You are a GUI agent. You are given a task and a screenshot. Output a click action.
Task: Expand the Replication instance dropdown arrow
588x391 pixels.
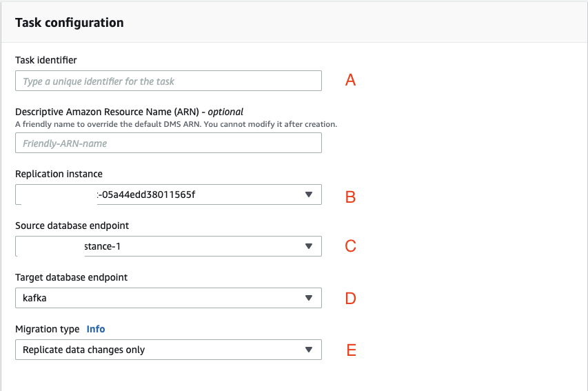309,195
